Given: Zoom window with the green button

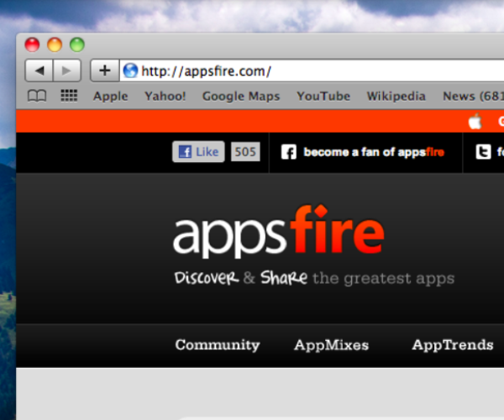Looking at the screenshot, I should coord(77,45).
